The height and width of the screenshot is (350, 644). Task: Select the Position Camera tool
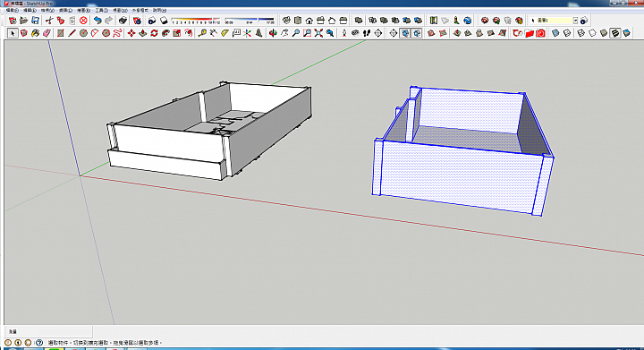tap(344, 33)
